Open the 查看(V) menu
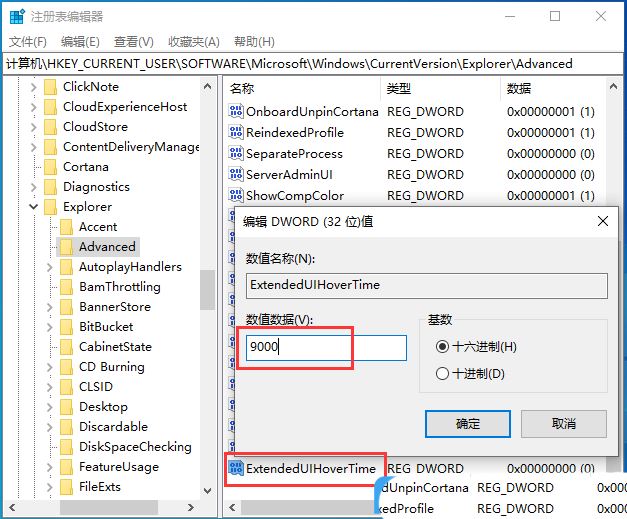The width and height of the screenshot is (627, 519). 134,42
